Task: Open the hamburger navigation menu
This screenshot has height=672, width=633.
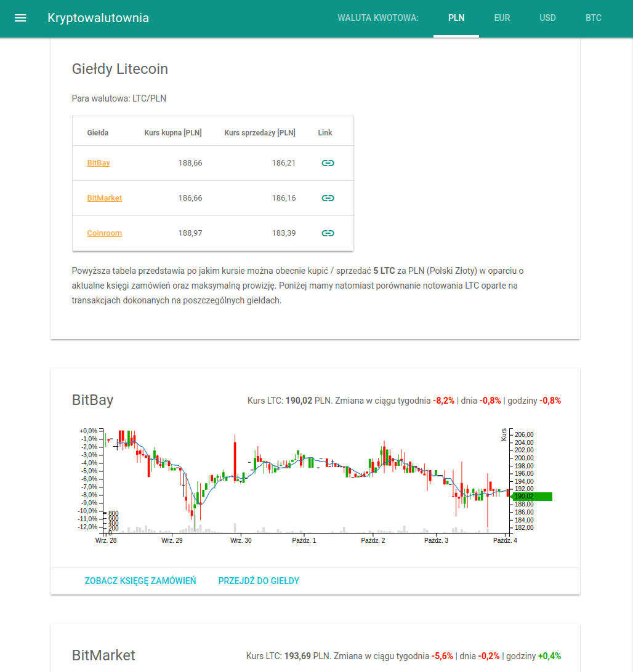Action: coord(20,18)
